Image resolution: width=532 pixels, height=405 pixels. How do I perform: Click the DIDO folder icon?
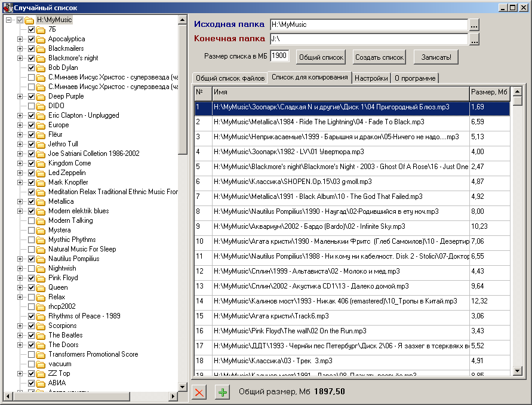(x=41, y=106)
